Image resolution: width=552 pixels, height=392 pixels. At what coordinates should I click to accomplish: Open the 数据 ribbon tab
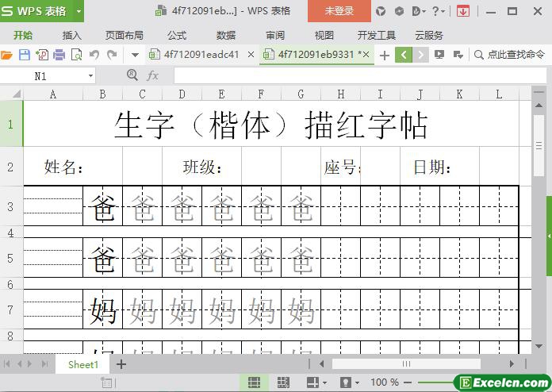(226, 35)
